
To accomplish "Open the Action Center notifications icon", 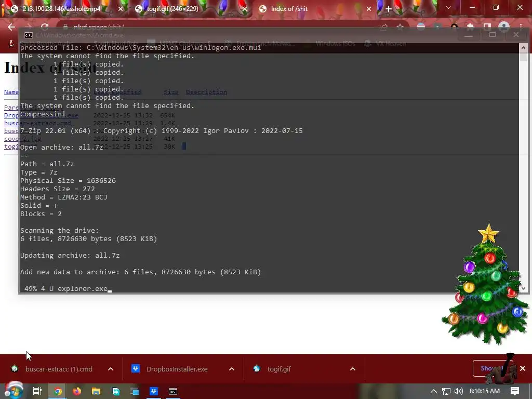I will (515, 391).
